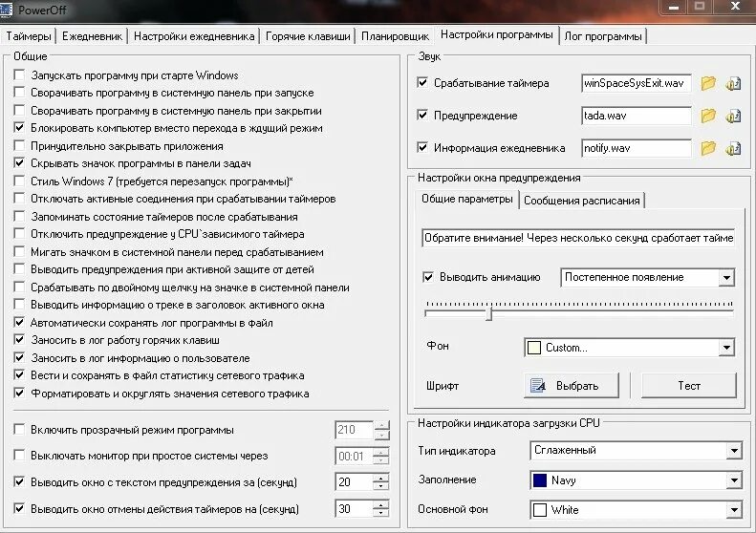The image size is (756, 533).
Task: Toggle Выводить предупреждения при активной защите от детей
Action: tap(19, 269)
